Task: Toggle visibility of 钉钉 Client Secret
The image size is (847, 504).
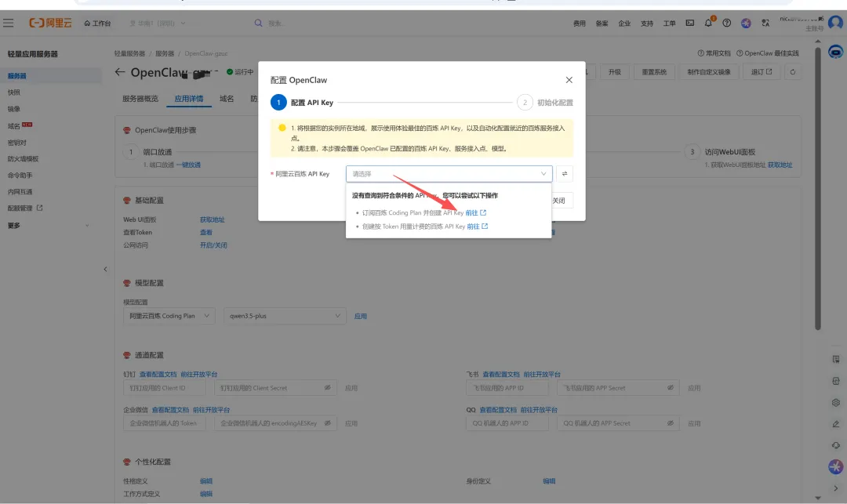Action: [x=327, y=388]
